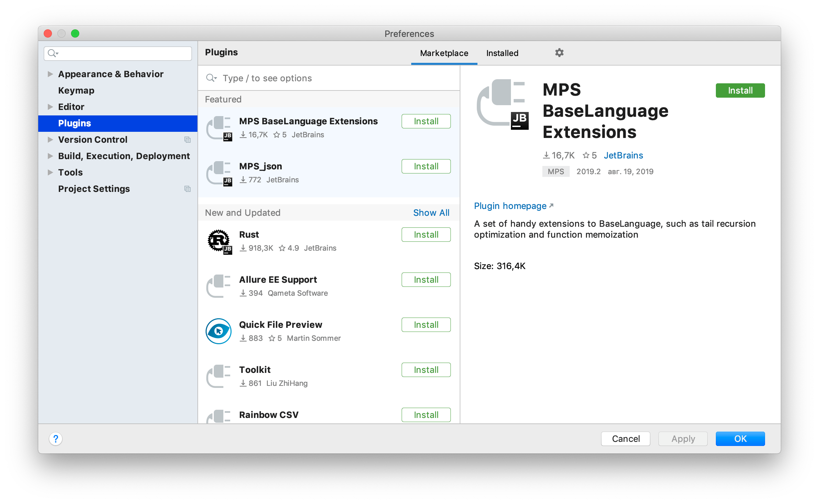This screenshot has height=504, width=819.
Task: Click the Toolkit plugin icon
Action: (x=218, y=376)
